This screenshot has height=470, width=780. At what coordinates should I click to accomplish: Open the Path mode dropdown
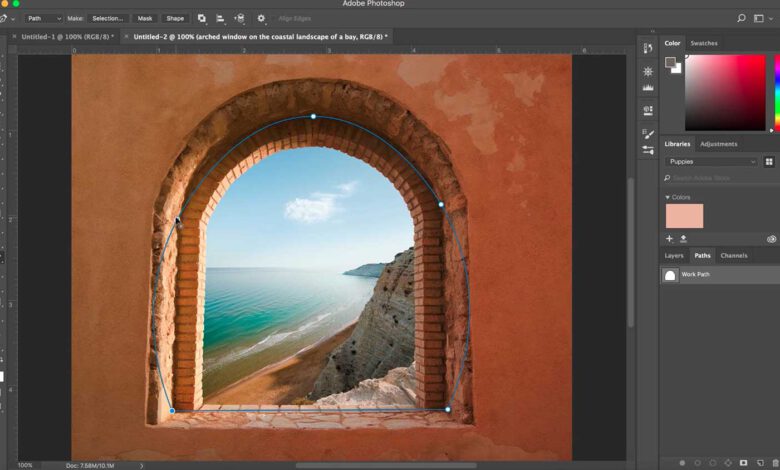coord(44,18)
